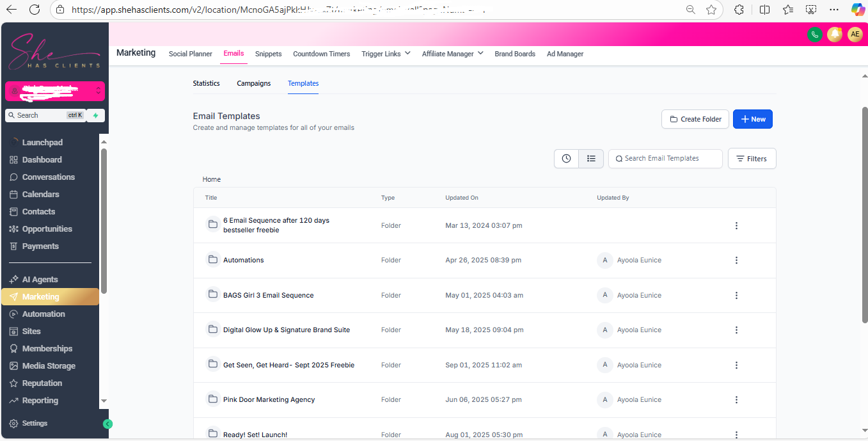This screenshot has width=868, height=441.
Task: Click the green phone dialer icon
Action: click(814, 35)
